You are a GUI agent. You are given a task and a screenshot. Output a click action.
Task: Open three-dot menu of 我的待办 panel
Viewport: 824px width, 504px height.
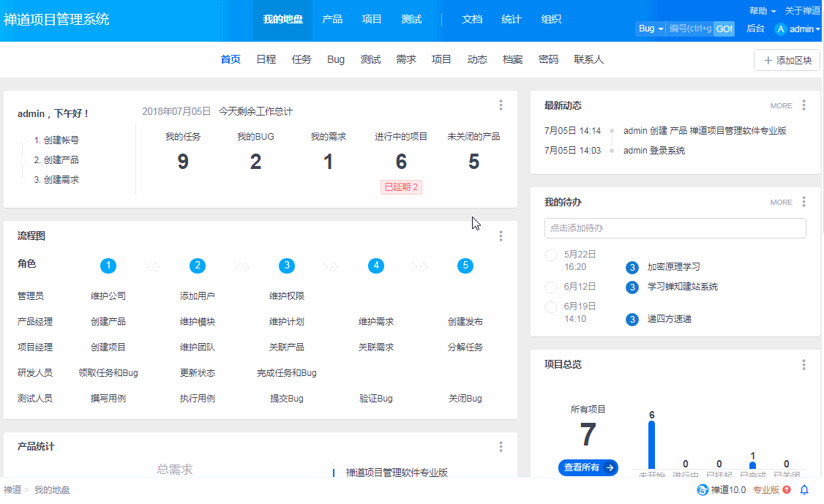coord(804,202)
